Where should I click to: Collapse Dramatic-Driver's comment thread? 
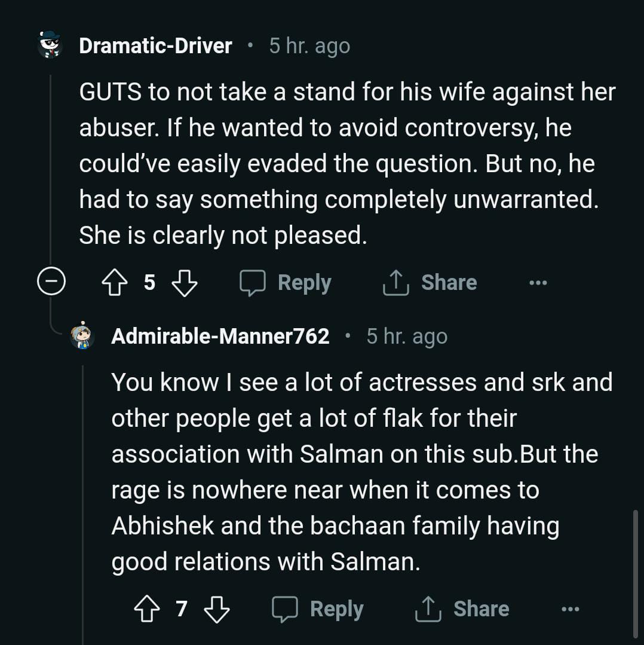pyautogui.click(x=50, y=282)
